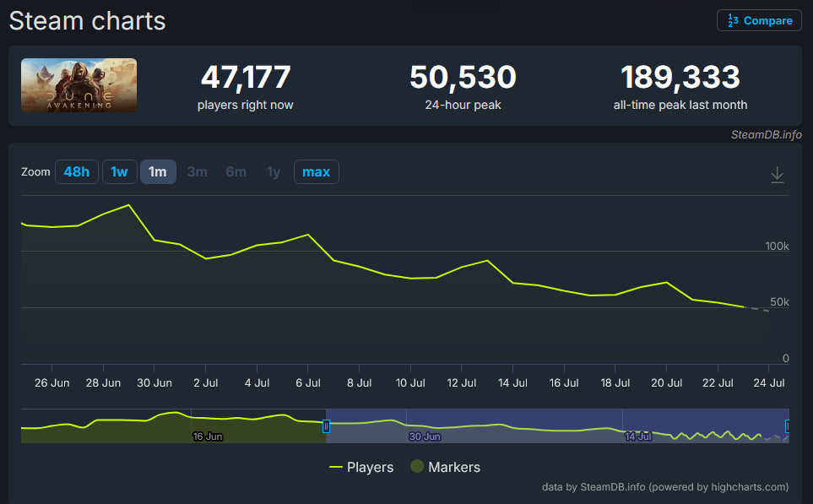The image size is (813, 504).
Task: Click the Compare button
Action: pos(759,21)
